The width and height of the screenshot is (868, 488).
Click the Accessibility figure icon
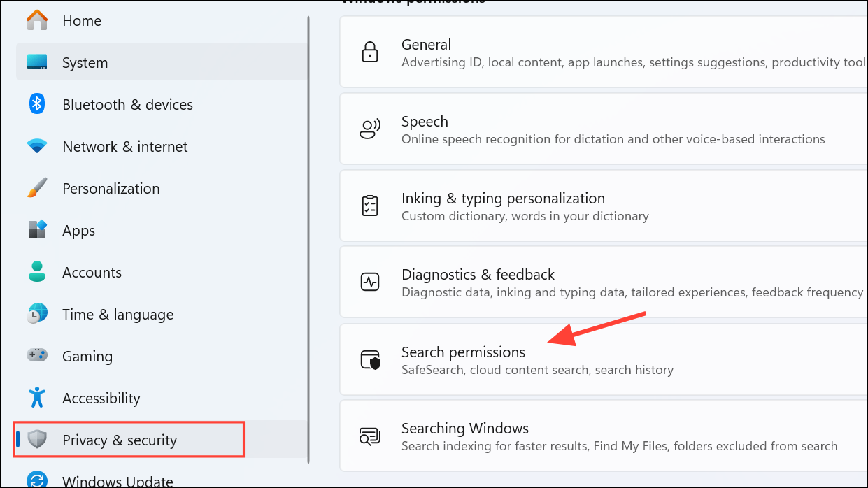pyautogui.click(x=37, y=398)
